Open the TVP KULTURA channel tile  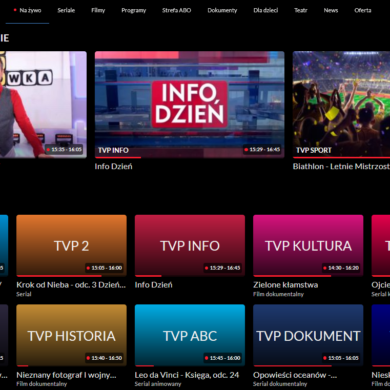point(308,245)
